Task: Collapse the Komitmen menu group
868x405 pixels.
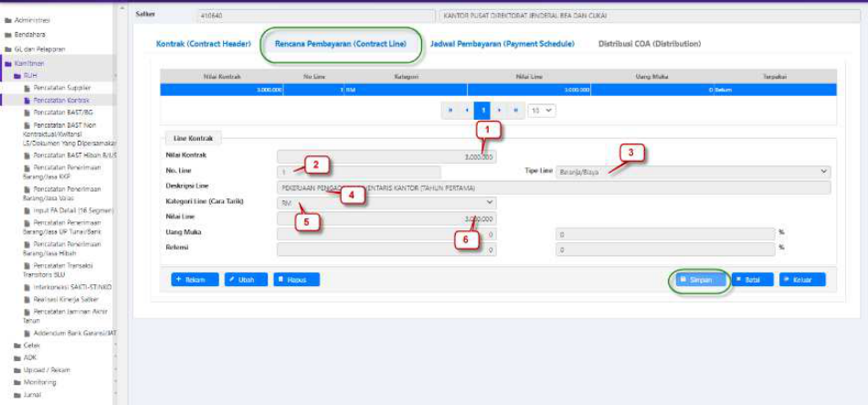Action: click(28, 63)
